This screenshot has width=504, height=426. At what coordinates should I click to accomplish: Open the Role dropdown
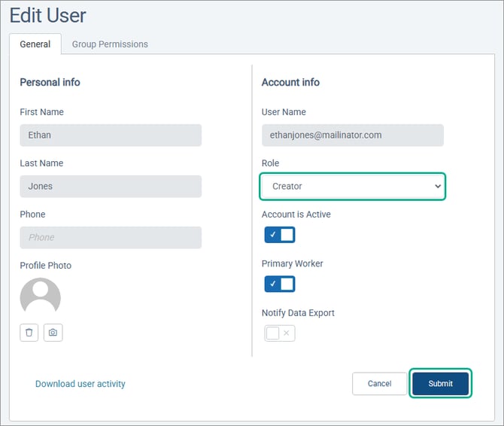point(352,186)
